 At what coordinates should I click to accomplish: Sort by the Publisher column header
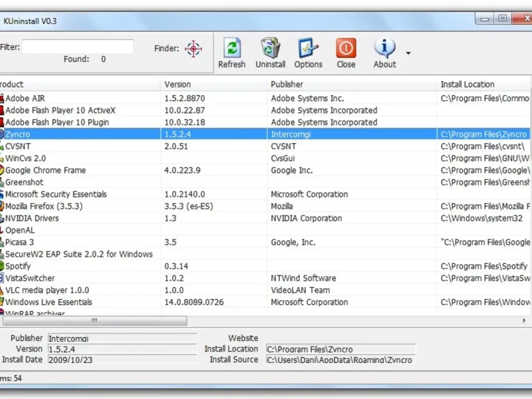(x=352, y=84)
